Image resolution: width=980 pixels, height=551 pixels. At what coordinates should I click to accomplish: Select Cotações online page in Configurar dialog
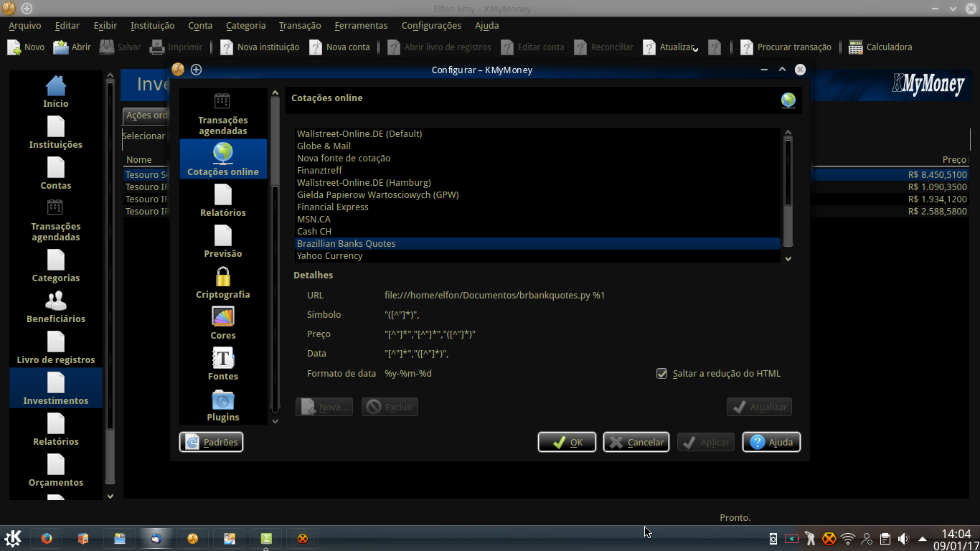click(x=223, y=159)
